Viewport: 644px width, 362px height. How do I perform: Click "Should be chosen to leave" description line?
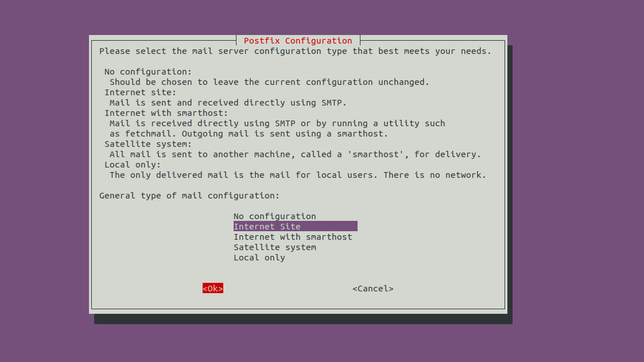(x=269, y=82)
